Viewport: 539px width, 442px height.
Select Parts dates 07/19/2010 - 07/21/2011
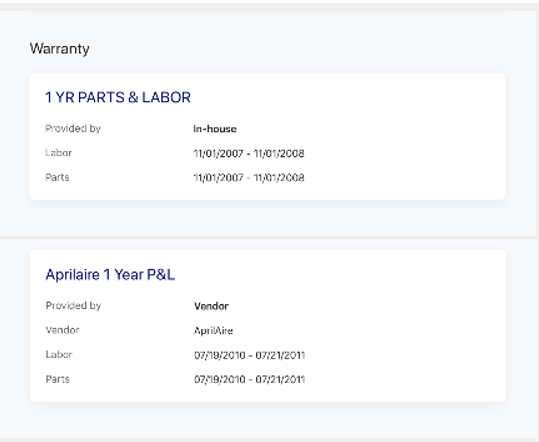250,379
